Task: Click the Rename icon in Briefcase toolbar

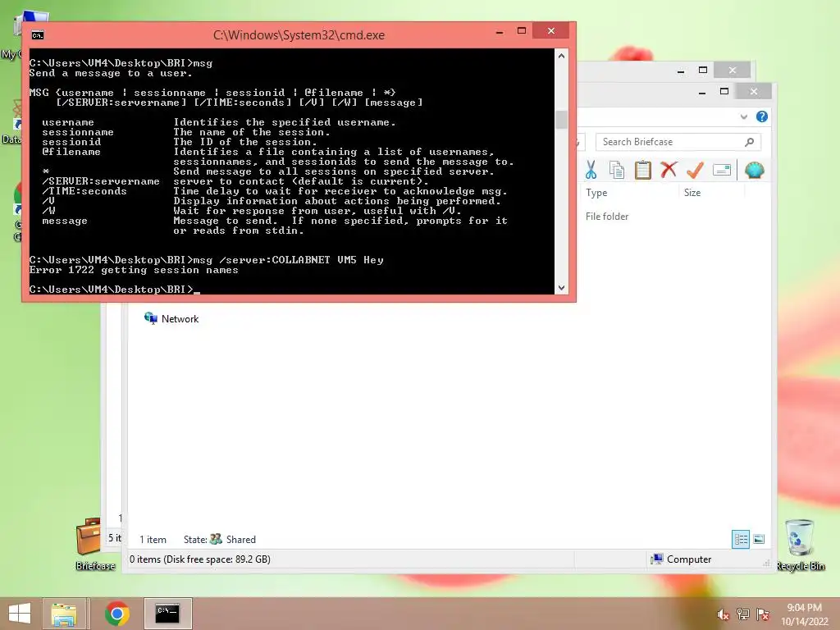Action: pos(722,171)
